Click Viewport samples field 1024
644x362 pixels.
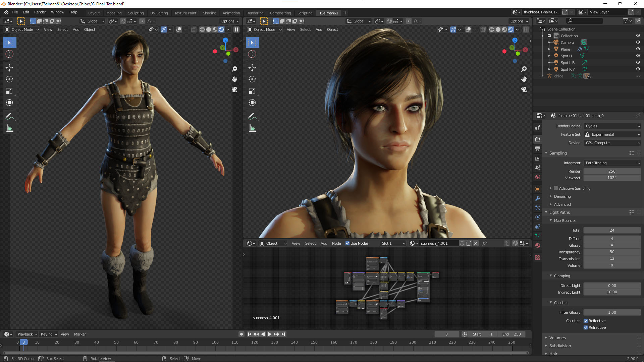click(612, 178)
